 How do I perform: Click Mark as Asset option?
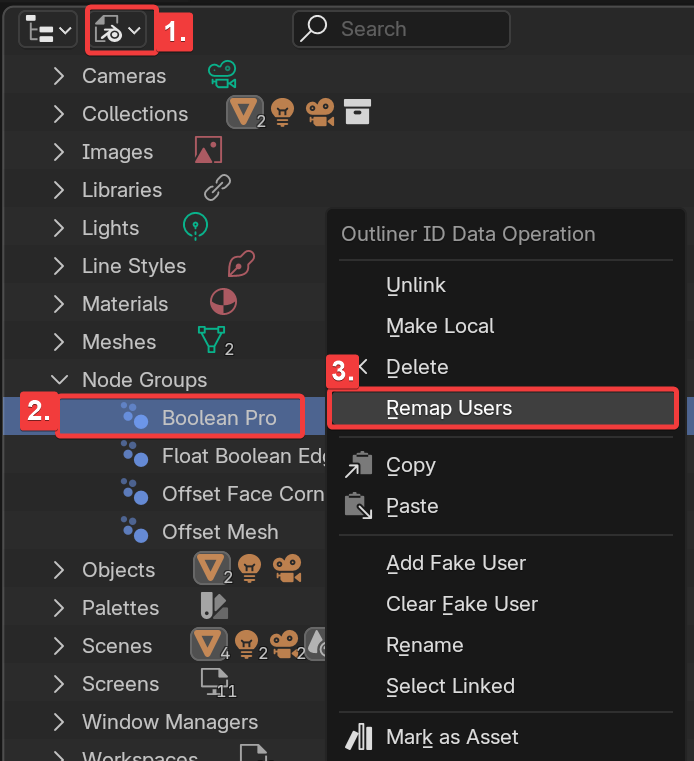click(x=452, y=737)
